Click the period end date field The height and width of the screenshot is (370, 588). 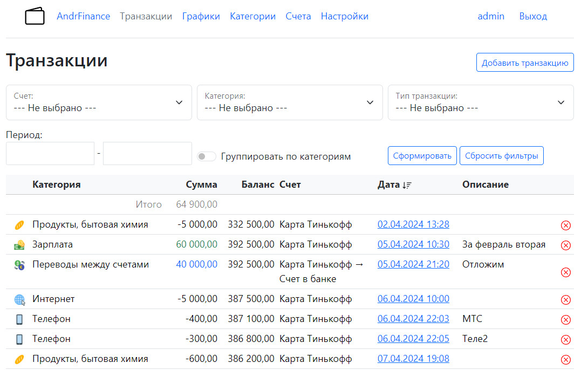point(147,153)
